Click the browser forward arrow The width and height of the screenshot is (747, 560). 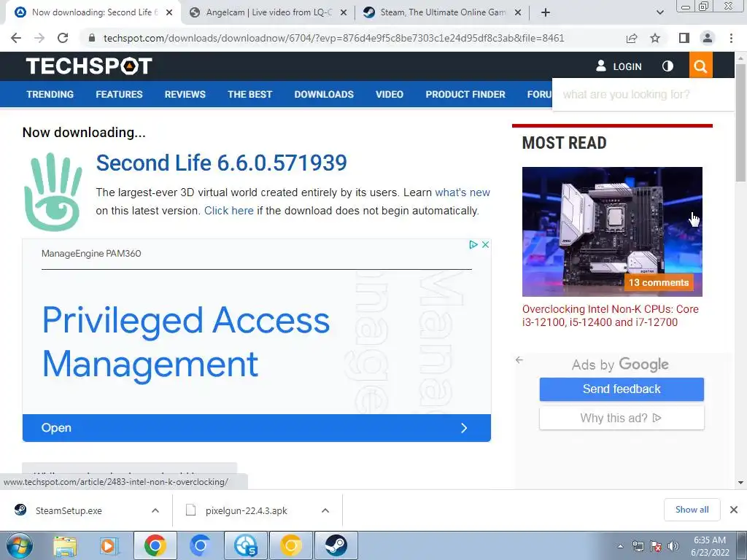pyautogui.click(x=39, y=38)
